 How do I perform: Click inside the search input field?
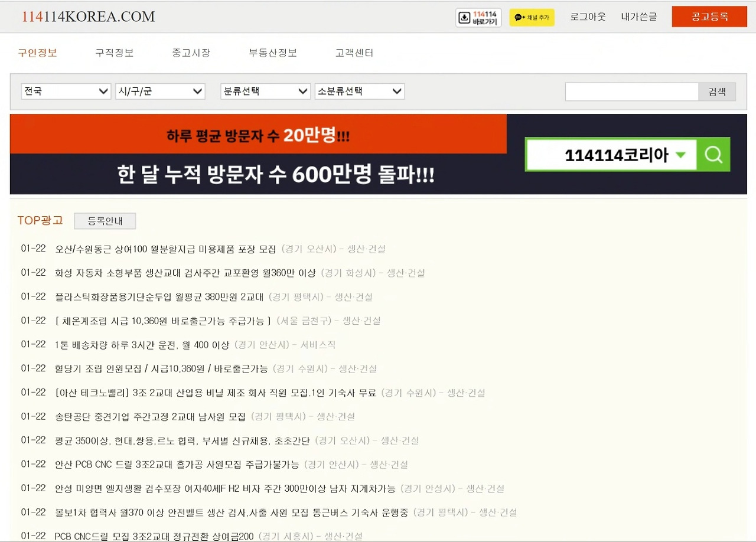tap(631, 91)
